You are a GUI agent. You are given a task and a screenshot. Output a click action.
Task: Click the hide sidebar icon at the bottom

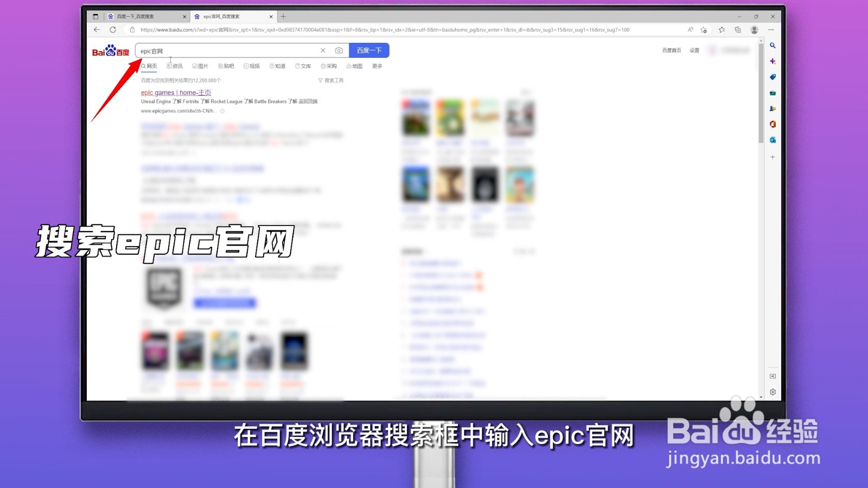773,376
